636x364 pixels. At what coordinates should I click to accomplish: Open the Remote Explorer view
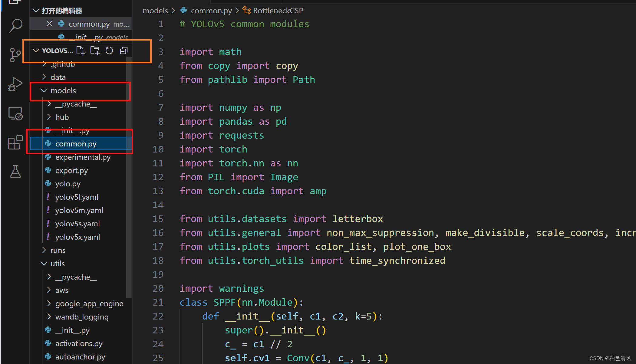(x=15, y=114)
